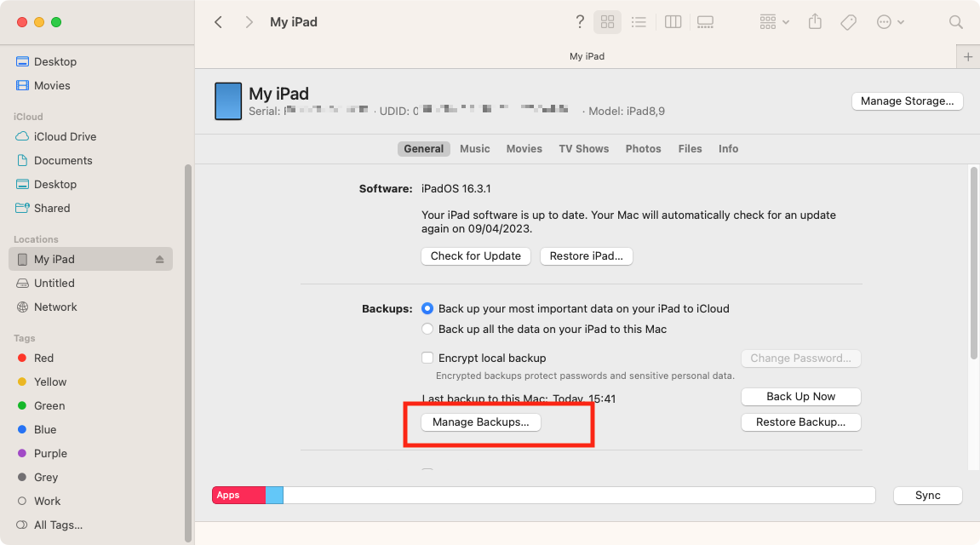Viewport: 980px width, 545px height.
Task: Click the light blue storage bar segment
Action: coord(274,496)
